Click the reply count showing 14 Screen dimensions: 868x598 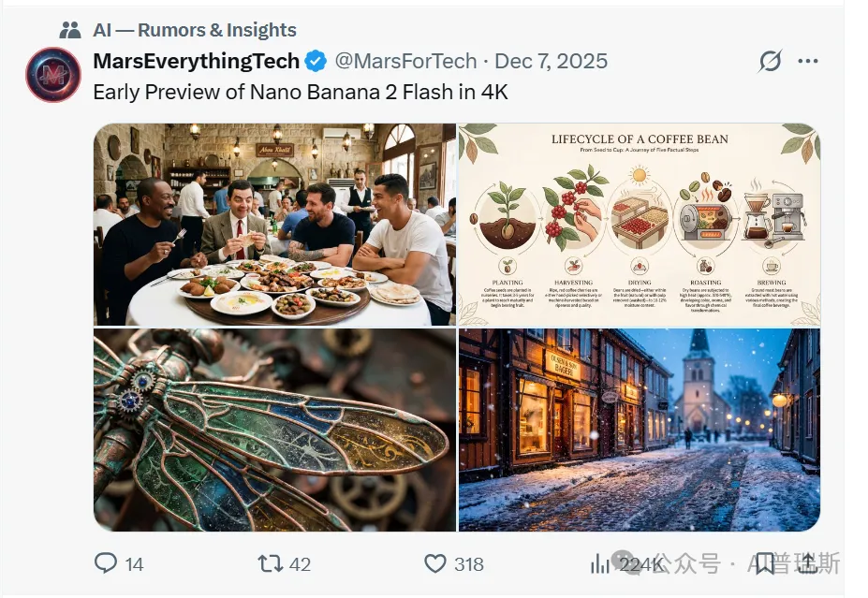(x=134, y=564)
